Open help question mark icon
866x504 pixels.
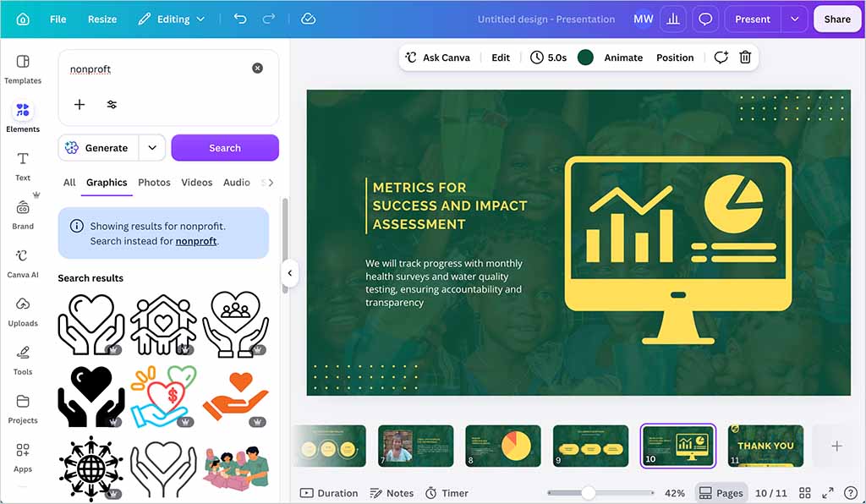[851, 493]
